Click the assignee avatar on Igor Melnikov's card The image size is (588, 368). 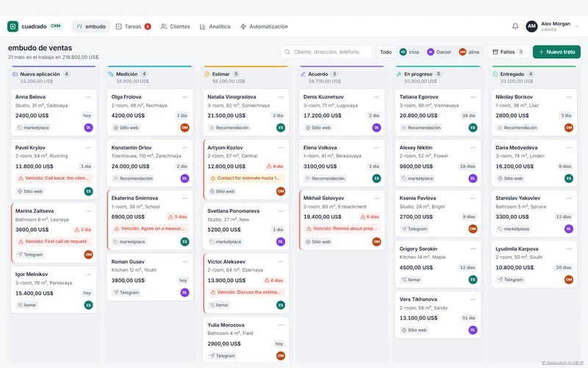pyautogui.click(x=88, y=305)
